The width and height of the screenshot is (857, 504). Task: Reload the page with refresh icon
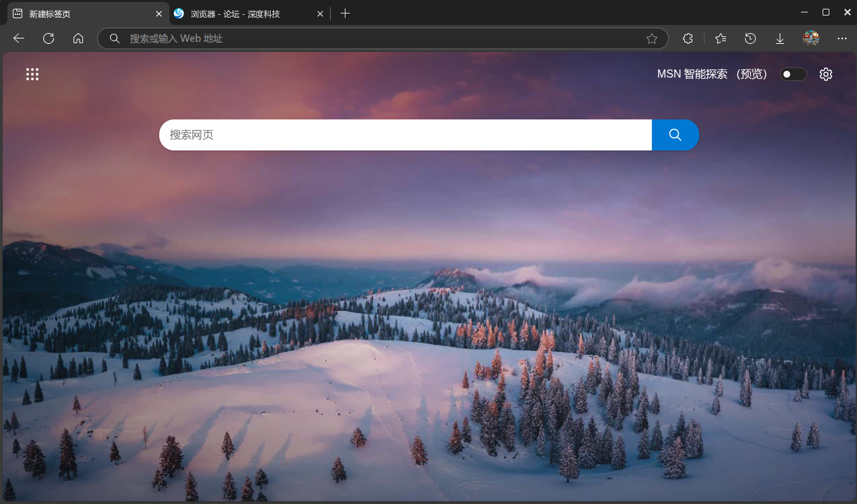point(49,38)
